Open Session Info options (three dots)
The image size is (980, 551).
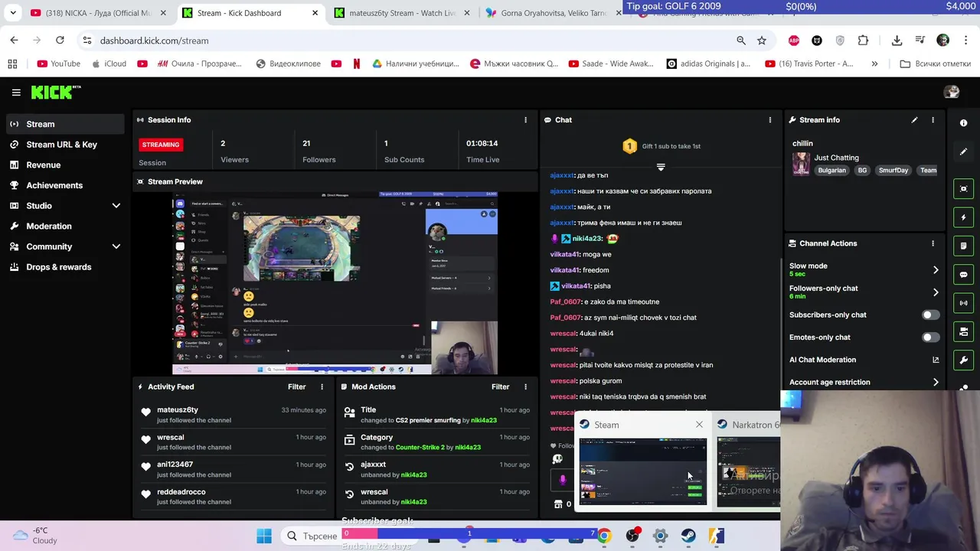[x=525, y=120]
